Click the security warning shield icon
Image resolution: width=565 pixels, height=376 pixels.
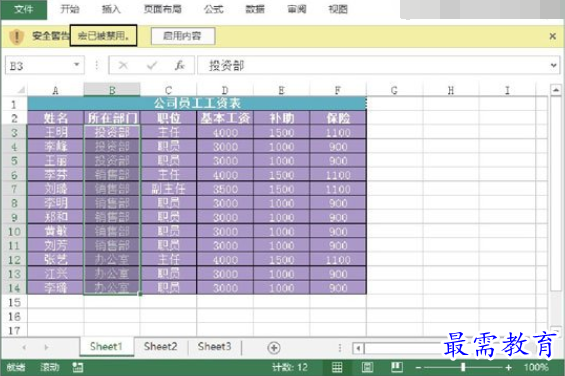coord(16,36)
